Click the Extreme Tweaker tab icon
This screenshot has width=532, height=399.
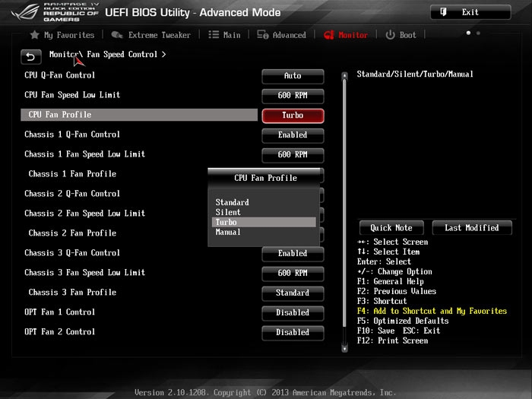click(x=117, y=35)
